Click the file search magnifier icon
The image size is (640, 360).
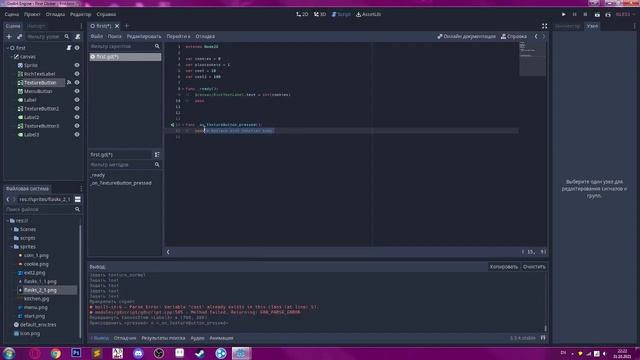(77, 209)
